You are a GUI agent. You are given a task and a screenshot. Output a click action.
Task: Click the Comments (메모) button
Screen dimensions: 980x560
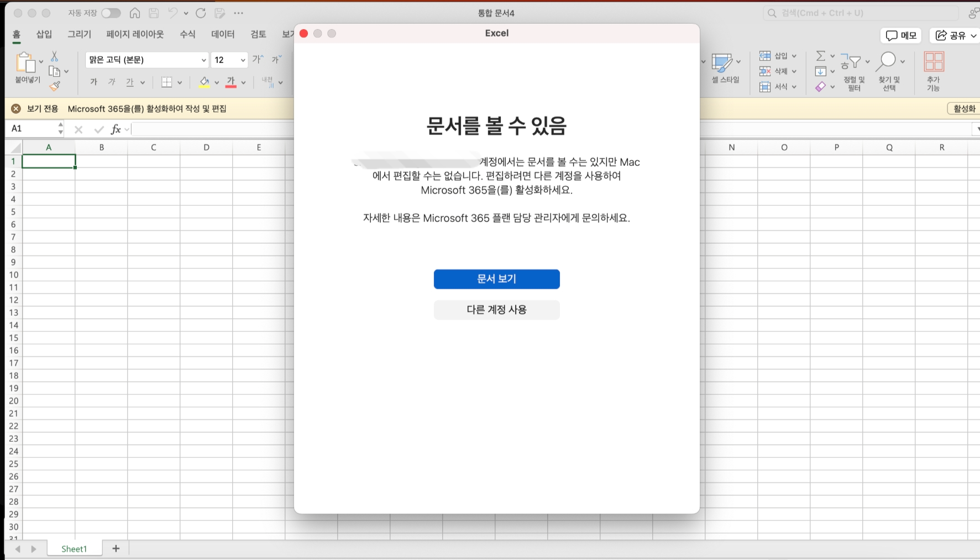[901, 35]
